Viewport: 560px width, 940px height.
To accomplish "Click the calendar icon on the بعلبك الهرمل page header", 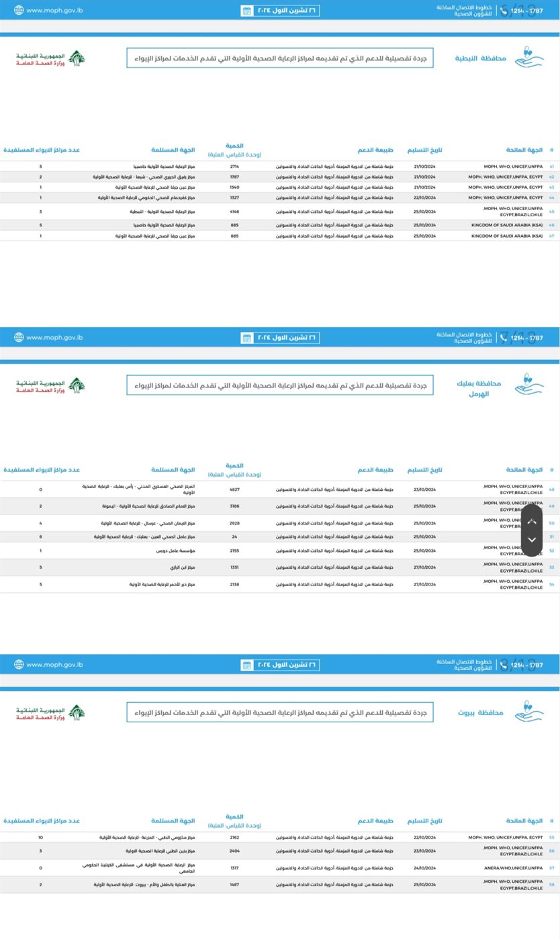I will pos(246,337).
